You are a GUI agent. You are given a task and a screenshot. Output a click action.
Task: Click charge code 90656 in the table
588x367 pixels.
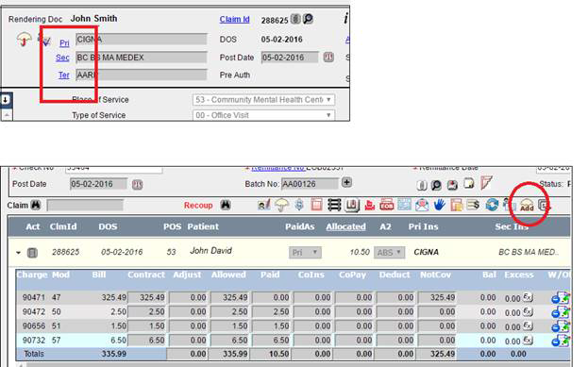34,326
